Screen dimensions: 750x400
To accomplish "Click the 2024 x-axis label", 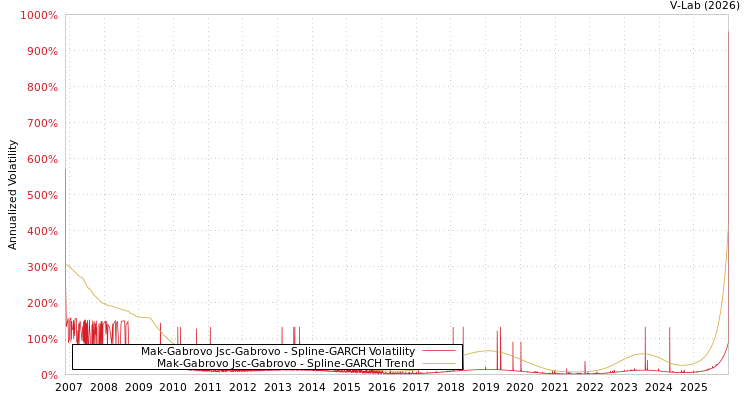I will point(659,387).
